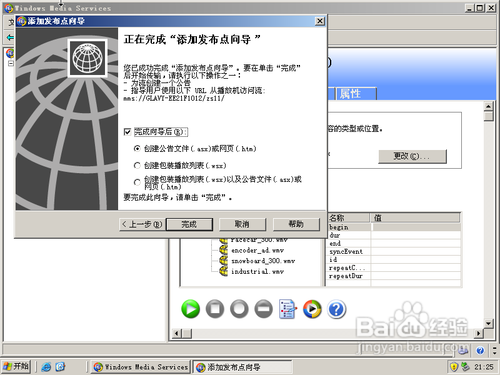This screenshot has width=500, height=375.
Task: Click the encoder_ad.wmv file icon
Action: [x=223, y=250]
